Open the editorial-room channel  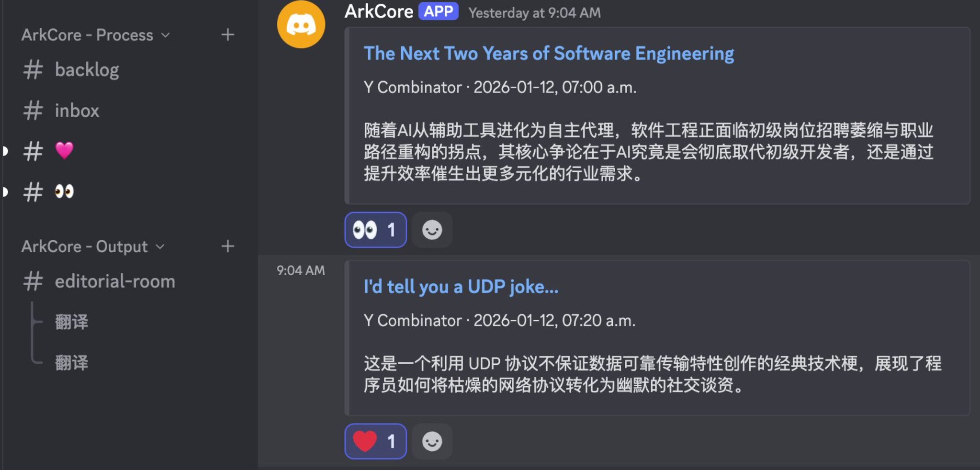click(114, 281)
